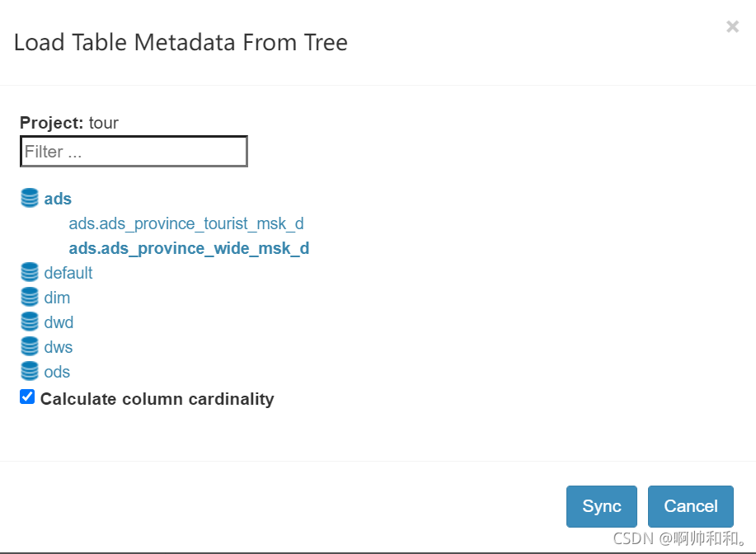Deselect table ads.ads_province_wide_msk_d

[189, 248]
